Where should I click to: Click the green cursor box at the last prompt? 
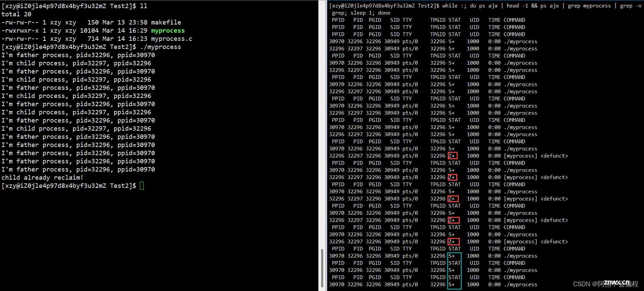[x=142, y=186]
